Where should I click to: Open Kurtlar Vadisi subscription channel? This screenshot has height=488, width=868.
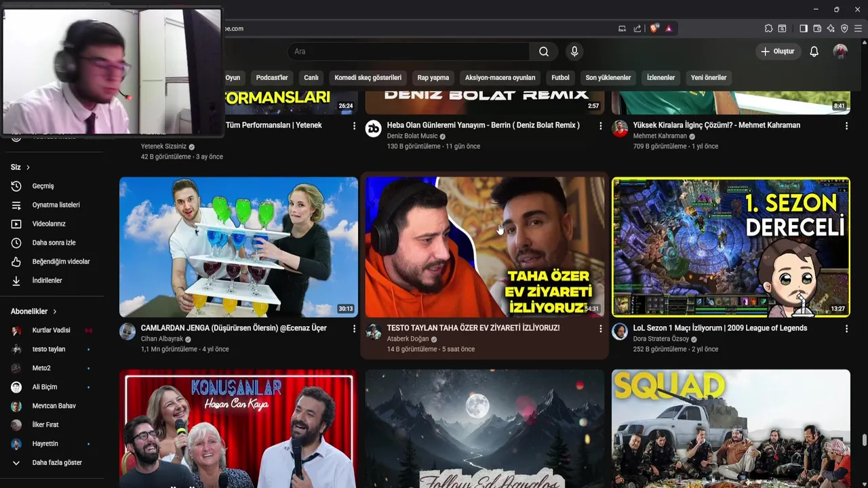tap(52, 331)
